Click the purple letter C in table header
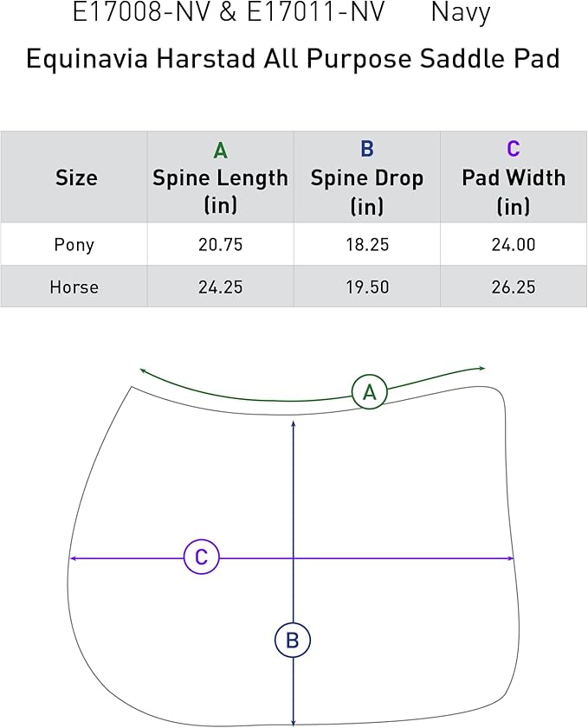Viewport: 588px width, 728px height. point(514,150)
